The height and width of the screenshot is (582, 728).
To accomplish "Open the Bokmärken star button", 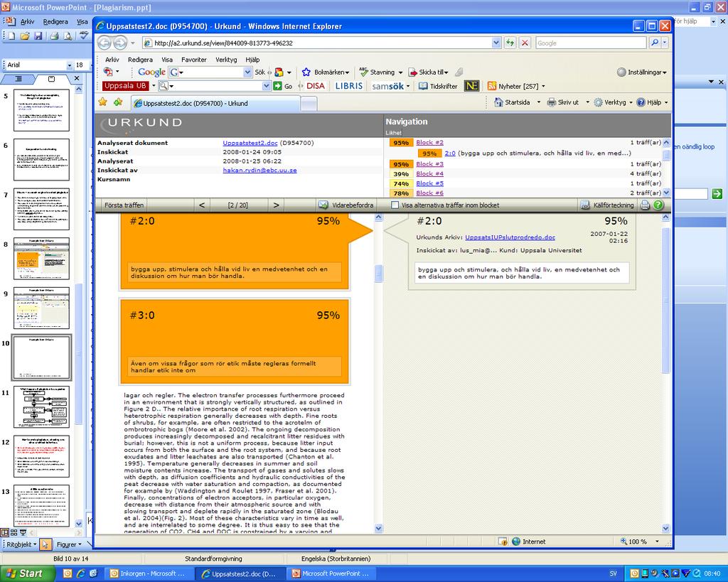I will [325, 72].
